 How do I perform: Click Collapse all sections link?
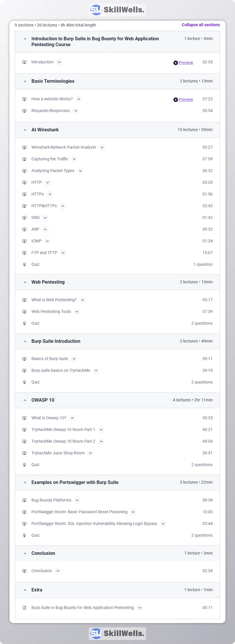pos(201,25)
